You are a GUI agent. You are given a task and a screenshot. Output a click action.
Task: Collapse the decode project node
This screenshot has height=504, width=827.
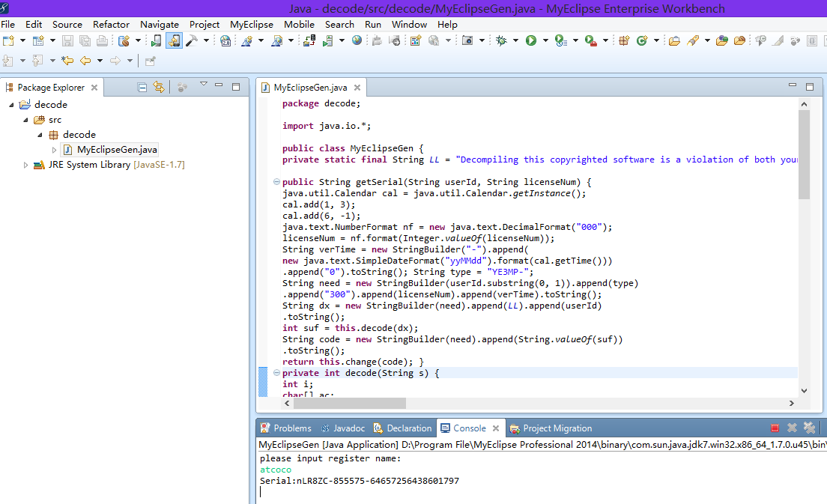[11, 105]
